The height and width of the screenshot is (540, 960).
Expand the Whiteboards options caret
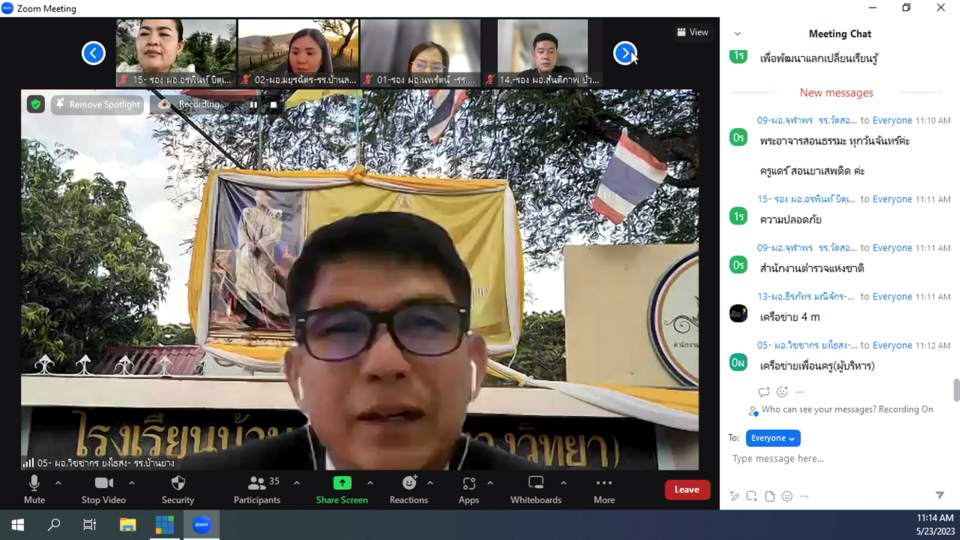pos(563,483)
